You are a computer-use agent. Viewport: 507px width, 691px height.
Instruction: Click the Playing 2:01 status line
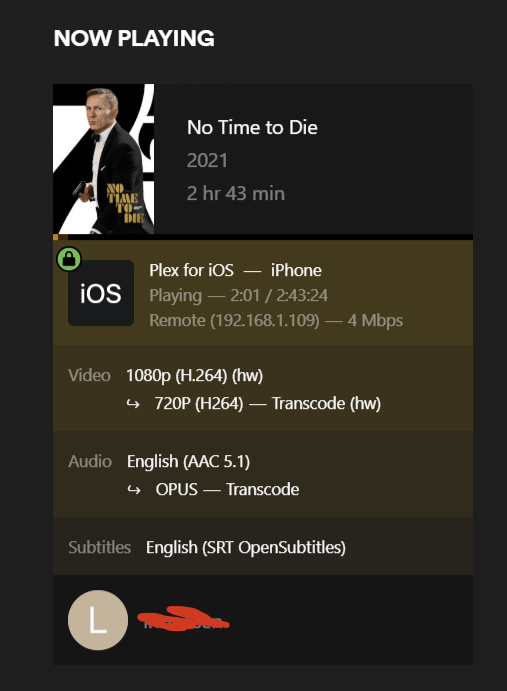[239, 295]
